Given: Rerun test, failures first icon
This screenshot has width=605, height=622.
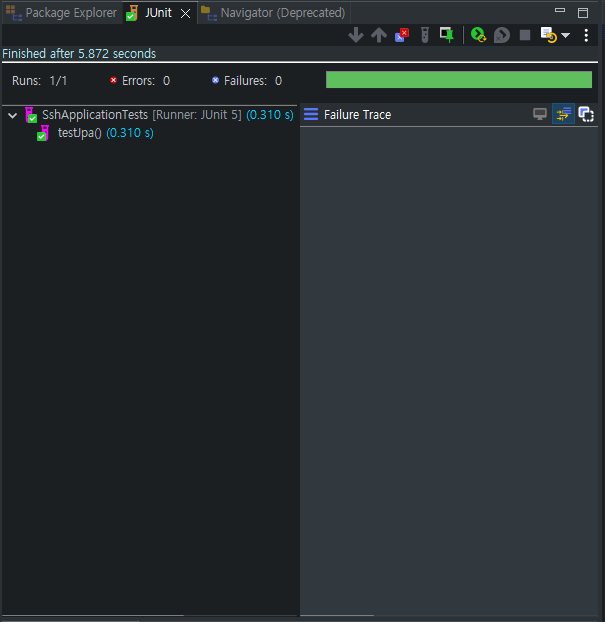Looking at the screenshot, I should click(501, 35).
